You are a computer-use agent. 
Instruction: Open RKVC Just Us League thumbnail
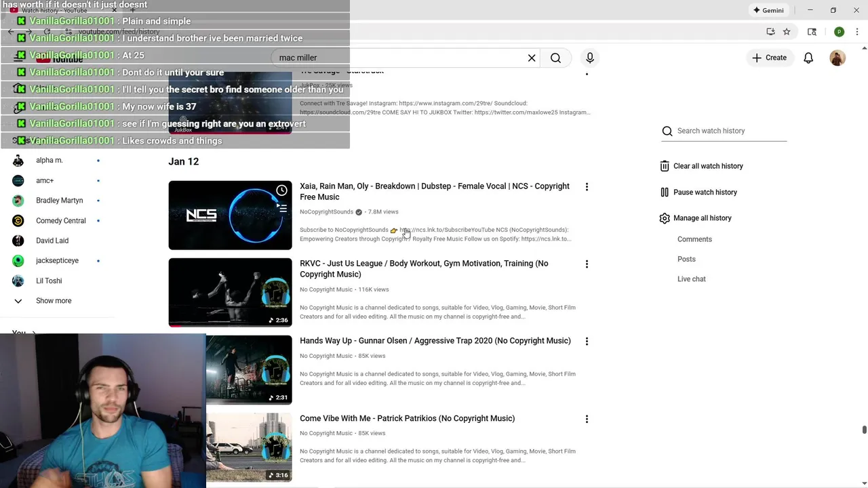point(230,292)
